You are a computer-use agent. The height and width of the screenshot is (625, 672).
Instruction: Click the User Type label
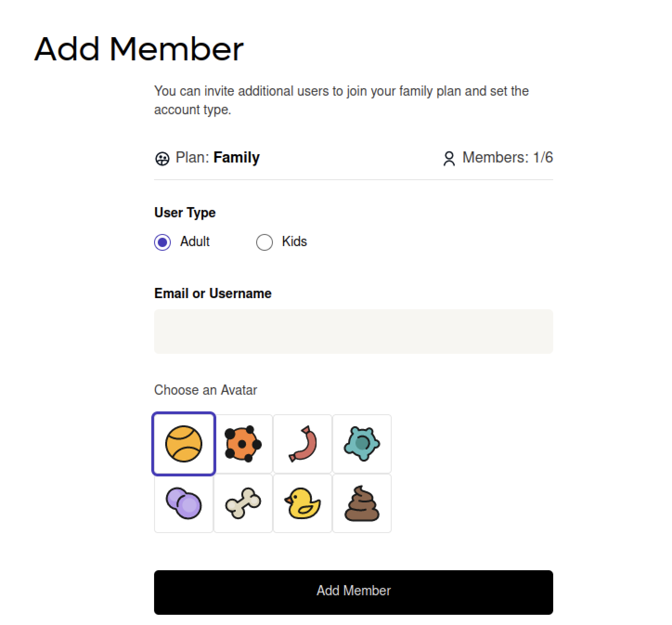(185, 213)
